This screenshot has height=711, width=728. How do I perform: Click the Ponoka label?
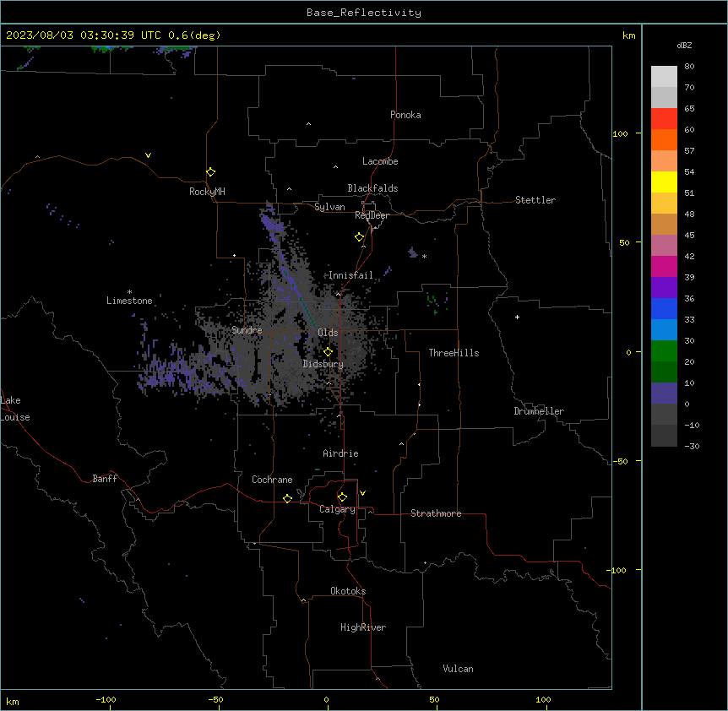tap(405, 115)
